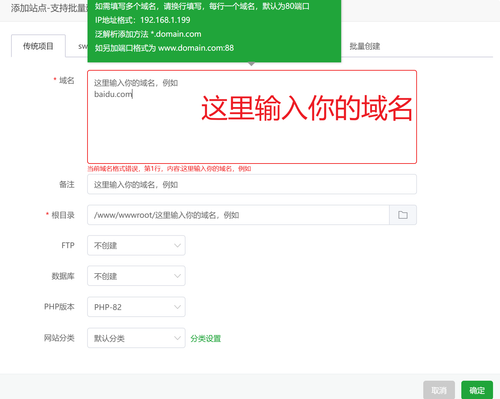Edit the 根目录 path field
Screen dimensions: 500x399
[238, 215]
